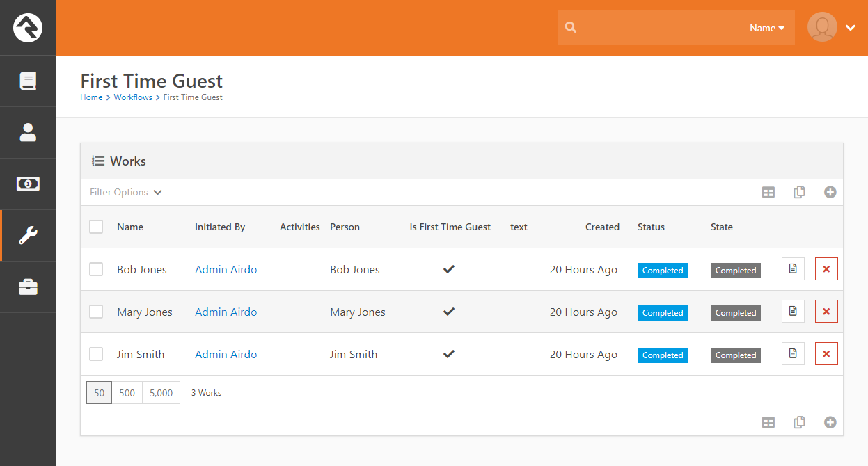Delete the Bob Jones workflow
This screenshot has height=466, width=868.
826,269
